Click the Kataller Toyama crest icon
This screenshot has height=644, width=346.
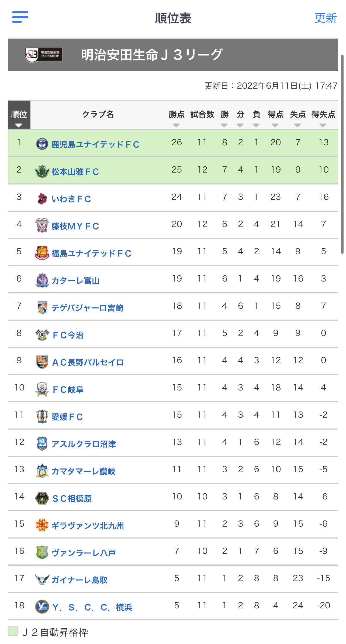[x=42, y=280]
